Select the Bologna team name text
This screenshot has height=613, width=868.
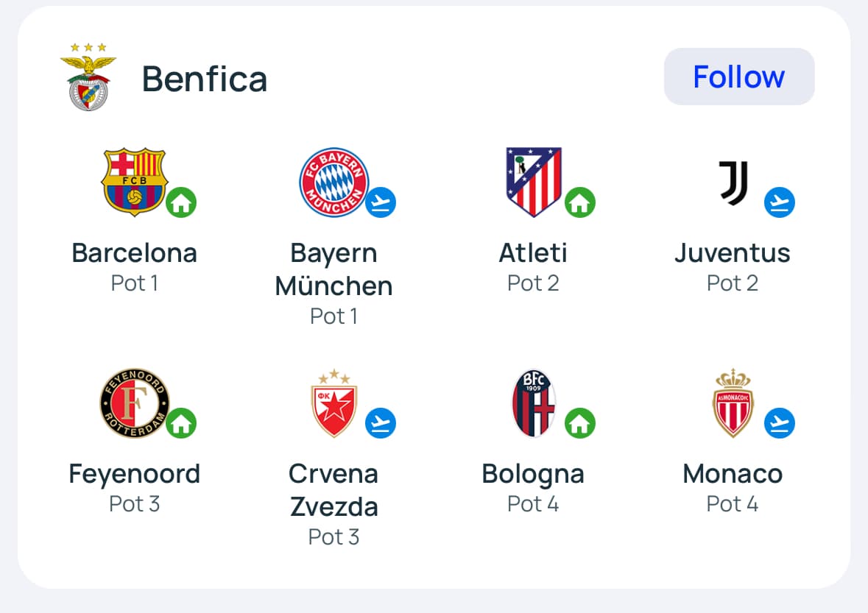point(533,474)
